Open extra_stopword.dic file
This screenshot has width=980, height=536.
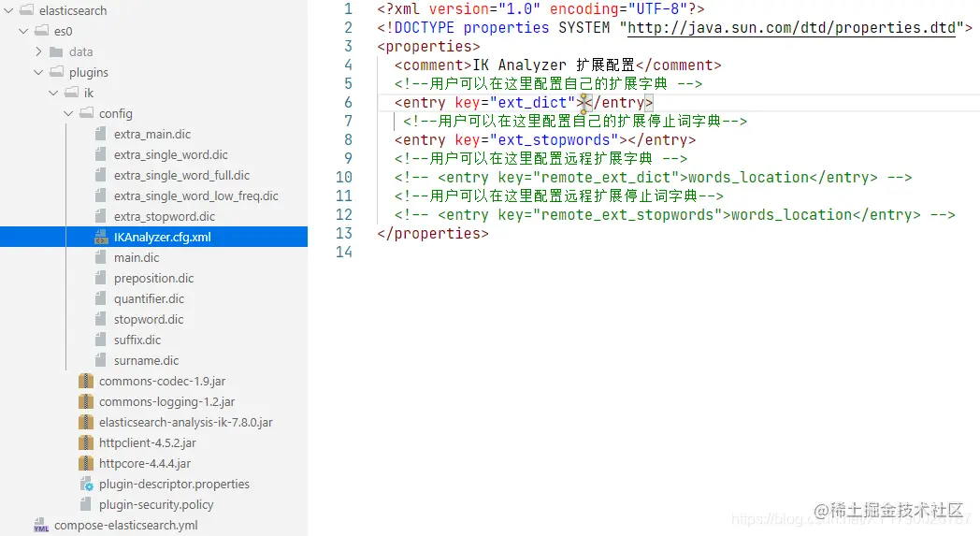point(165,217)
